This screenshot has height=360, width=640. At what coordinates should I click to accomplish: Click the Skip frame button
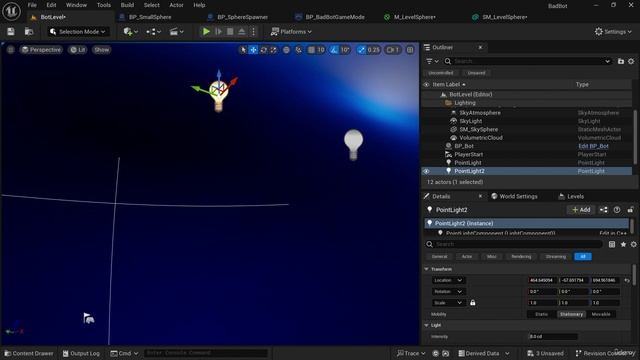(218, 31)
